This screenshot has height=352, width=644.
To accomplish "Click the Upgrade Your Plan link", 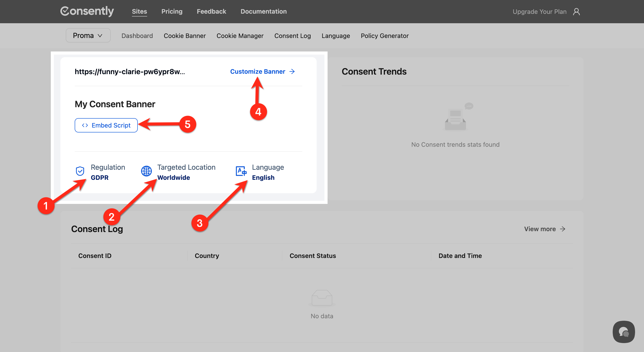I will point(539,12).
